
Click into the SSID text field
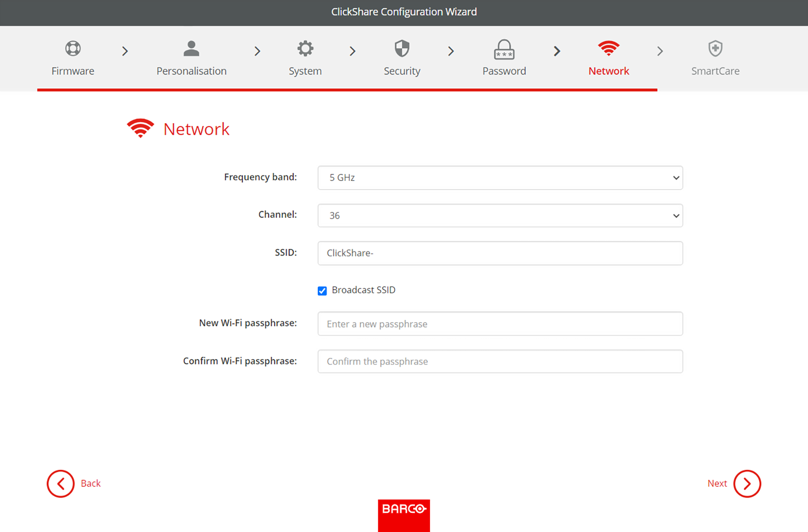click(500, 253)
